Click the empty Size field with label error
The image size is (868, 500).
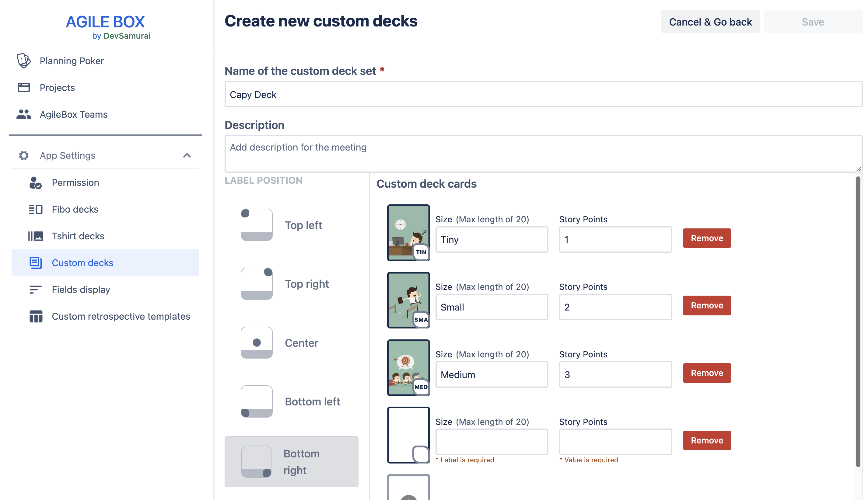pyautogui.click(x=492, y=442)
